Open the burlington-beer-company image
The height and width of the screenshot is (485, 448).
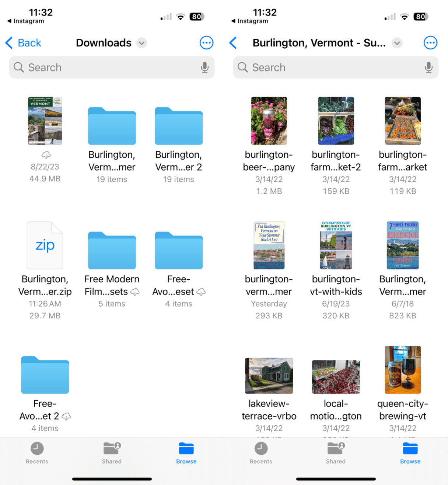[x=269, y=121]
